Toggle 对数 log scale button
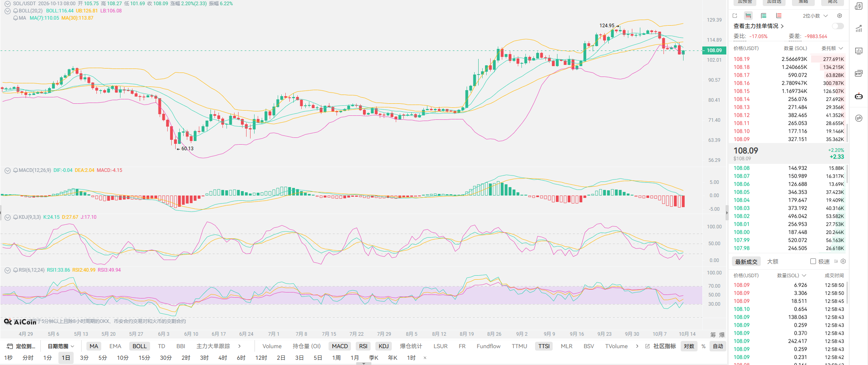This screenshot has width=868, height=365. pos(689,346)
